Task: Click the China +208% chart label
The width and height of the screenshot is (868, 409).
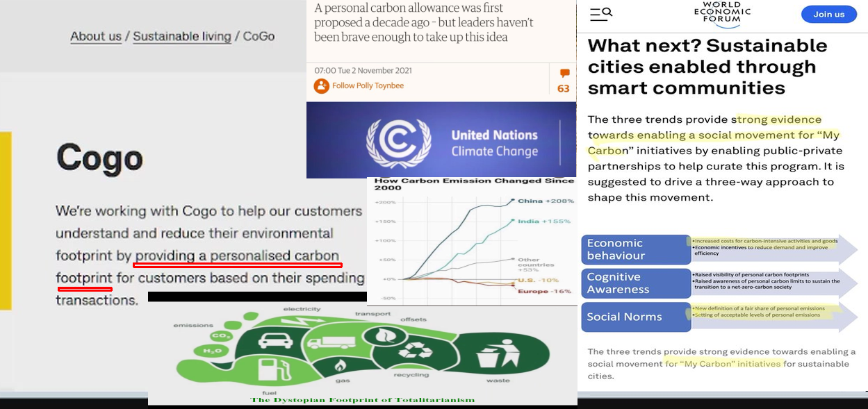Action: point(546,201)
